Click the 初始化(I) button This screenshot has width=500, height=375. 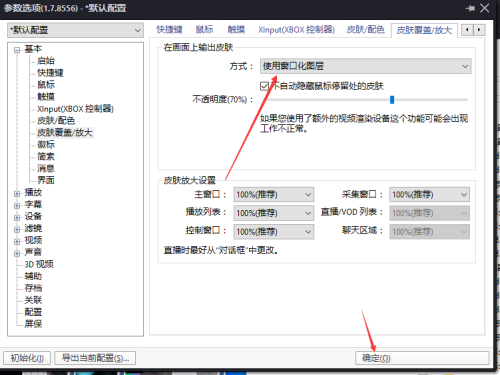click(x=27, y=358)
